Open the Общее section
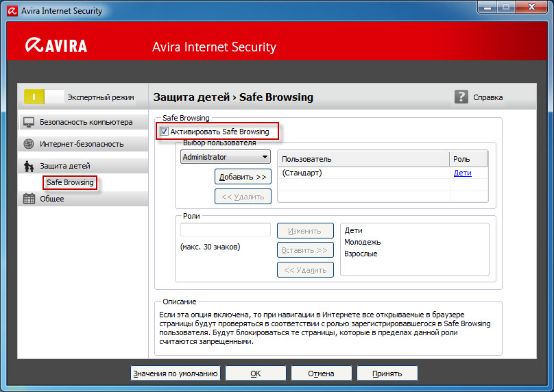The width and height of the screenshot is (554, 392). tap(83, 199)
